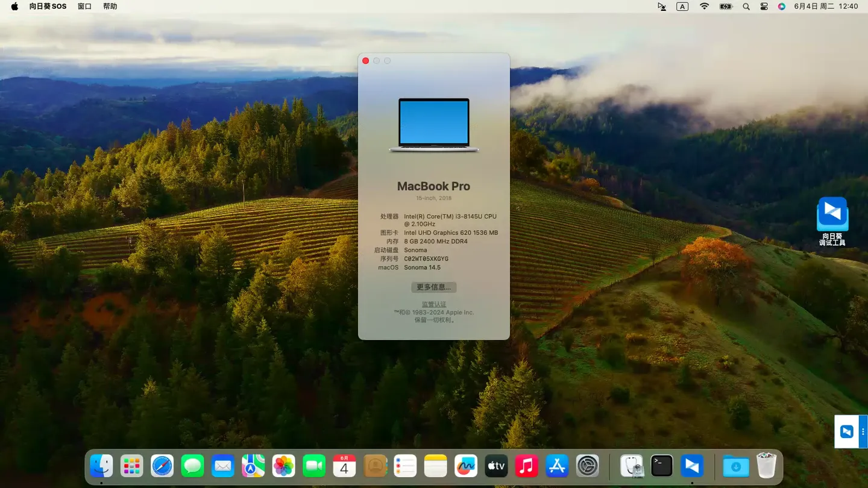Image resolution: width=868 pixels, height=488 pixels.
Task: Click the 向日葵 status icon in menu bar
Action: (662, 7)
